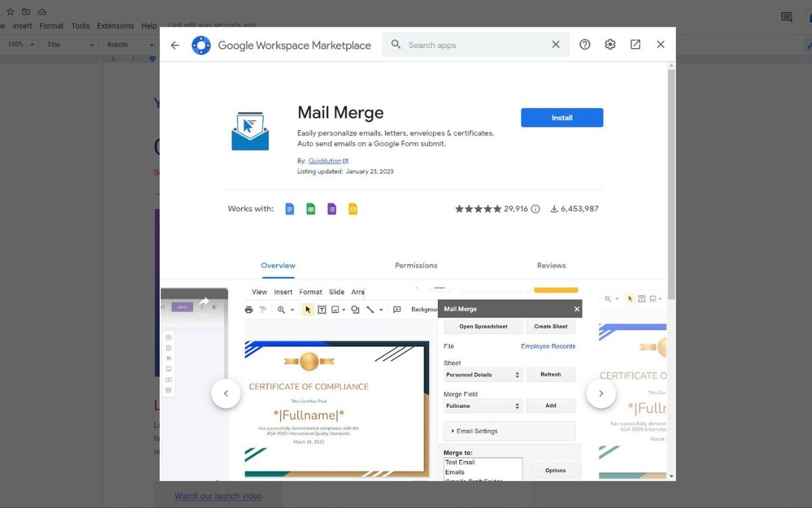This screenshot has width=812, height=508.
Task: Select the Google Docs compatibility icon
Action: (290, 209)
